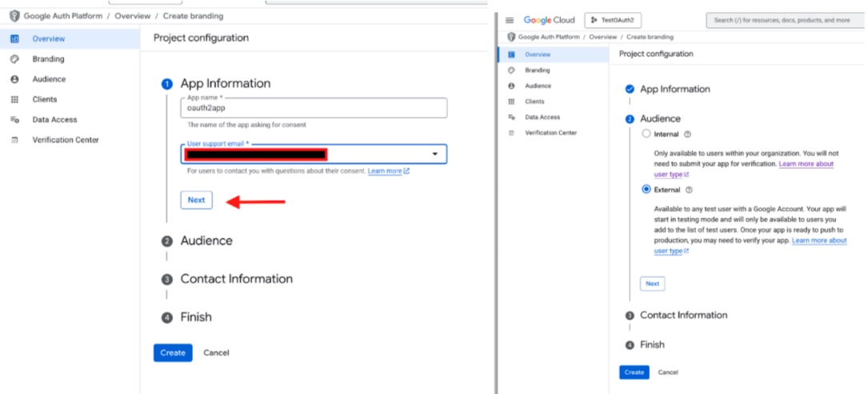Click the Clients grid icon in left window
868x394 pixels.
[x=15, y=99]
